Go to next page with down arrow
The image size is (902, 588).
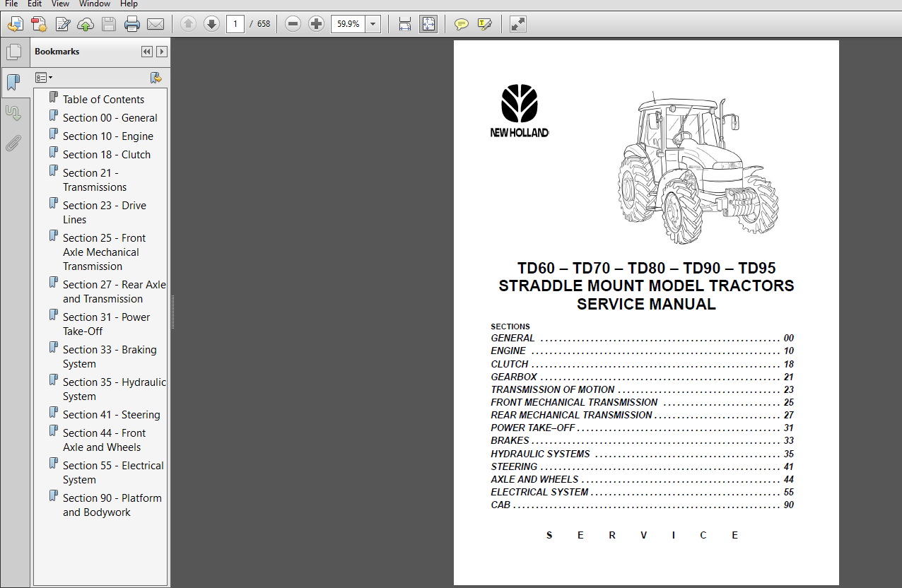tap(211, 24)
